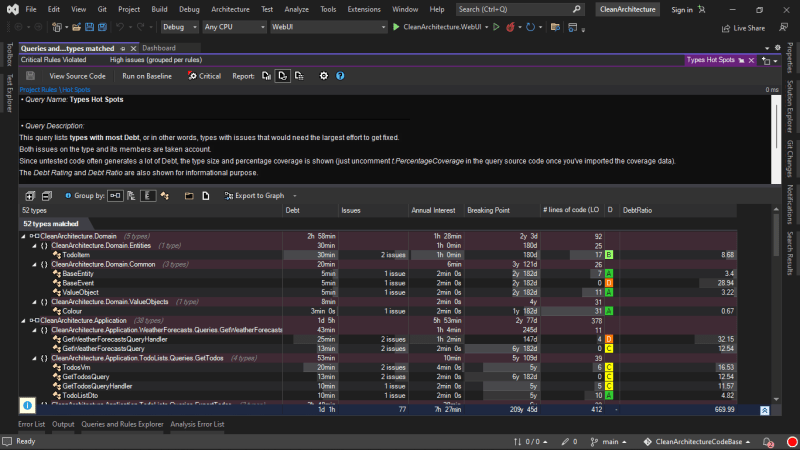Click View Source Code button
This screenshot has width=800, height=450.
(77, 76)
